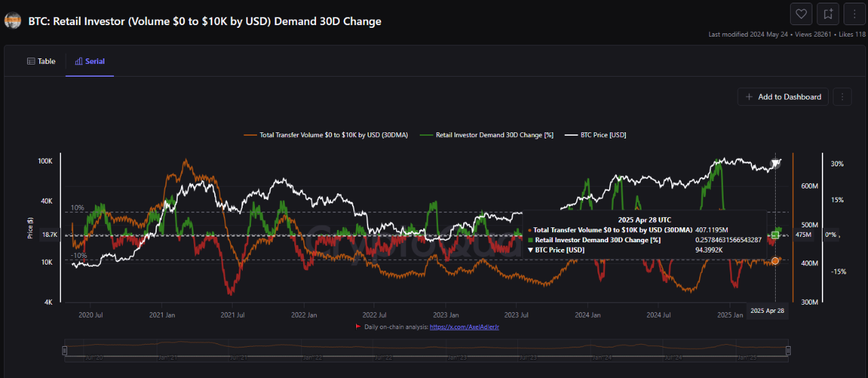
Task: Click the Add to Dashboard button
Action: tap(783, 97)
